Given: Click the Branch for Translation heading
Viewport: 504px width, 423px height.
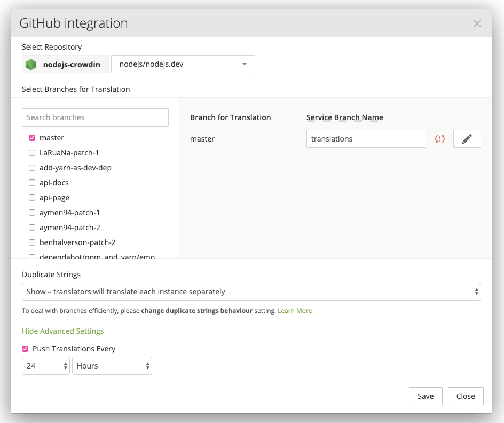Looking at the screenshot, I should pos(231,117).
